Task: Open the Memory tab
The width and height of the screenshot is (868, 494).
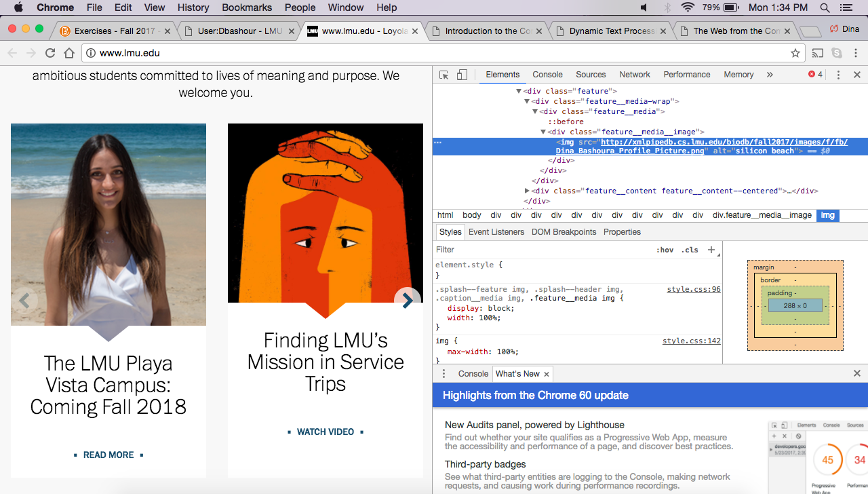Action: click(738, 75)
